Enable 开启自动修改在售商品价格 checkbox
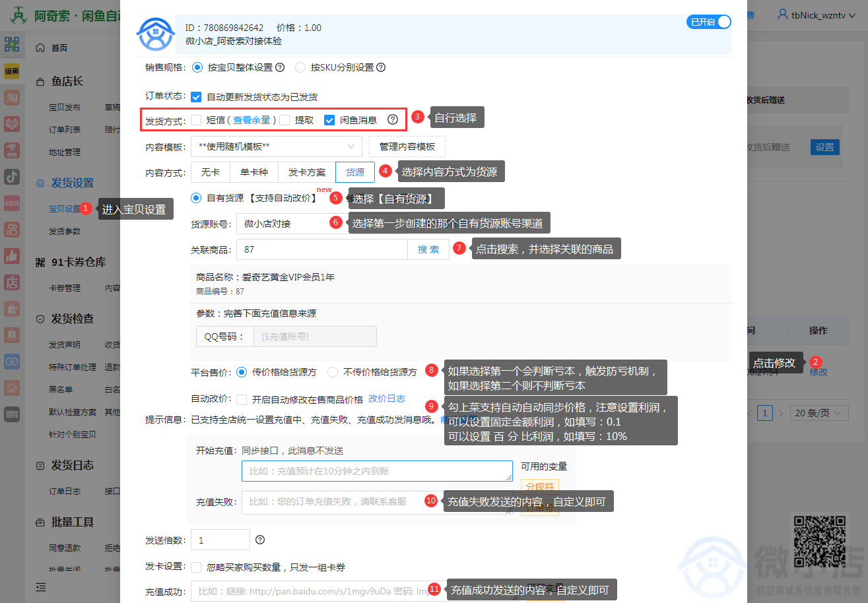868x603 pixels. [x=242, y=399]
